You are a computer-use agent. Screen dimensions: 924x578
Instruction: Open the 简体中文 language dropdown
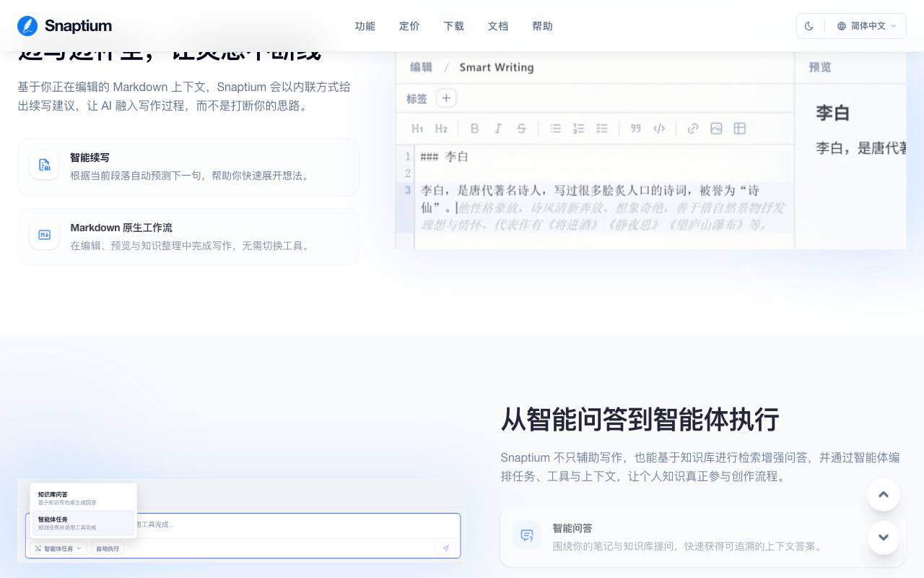coord(866,26)
